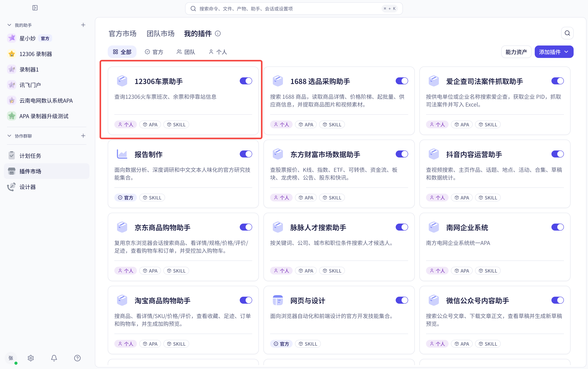Focus the top command search field

point(294,9)
